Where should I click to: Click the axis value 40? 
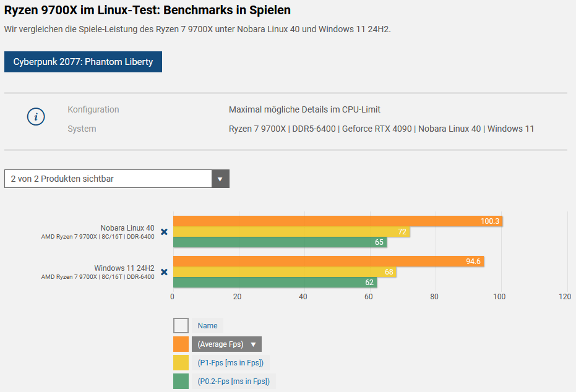click(303, 297)
